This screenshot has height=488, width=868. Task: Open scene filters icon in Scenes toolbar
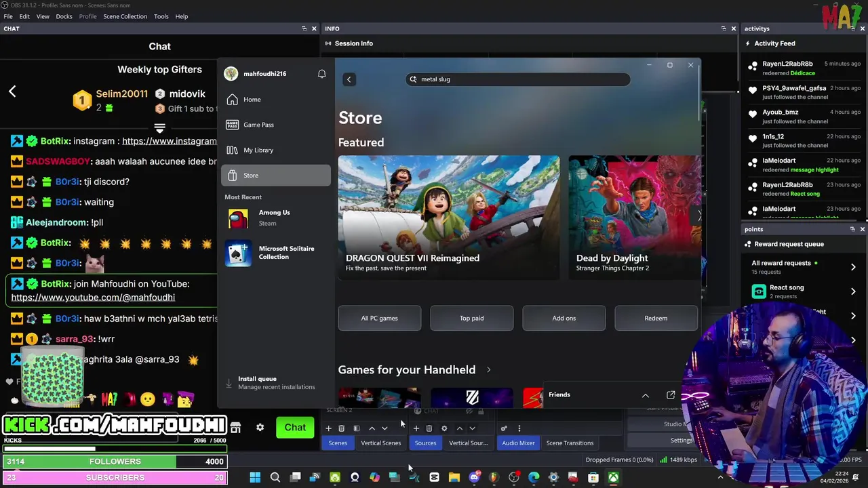click(x=356, y=428)
